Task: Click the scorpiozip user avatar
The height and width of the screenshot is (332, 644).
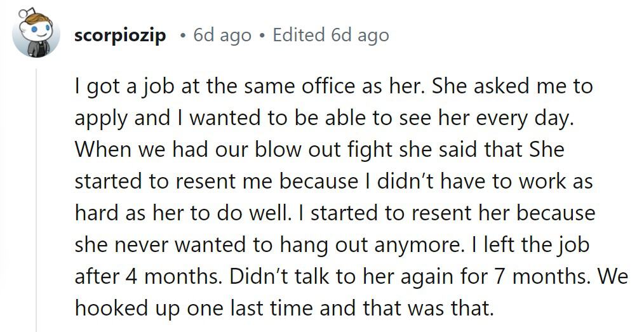Action: click(36, 35)
